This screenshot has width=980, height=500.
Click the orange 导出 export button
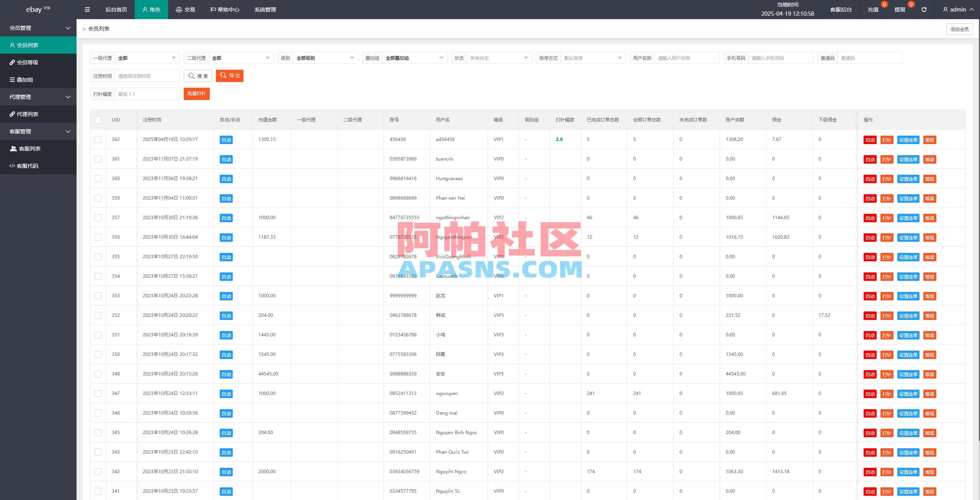[229, 75]
